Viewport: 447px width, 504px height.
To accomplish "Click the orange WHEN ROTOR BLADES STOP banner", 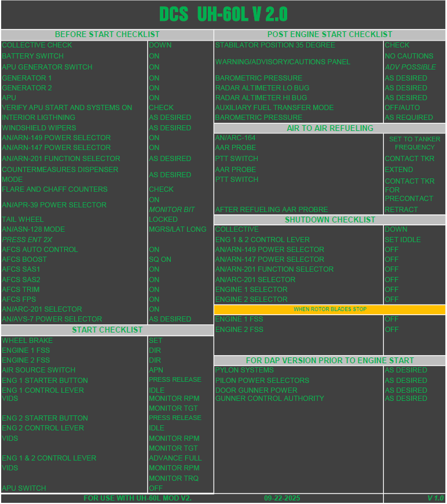I will (x=329, y=309).
